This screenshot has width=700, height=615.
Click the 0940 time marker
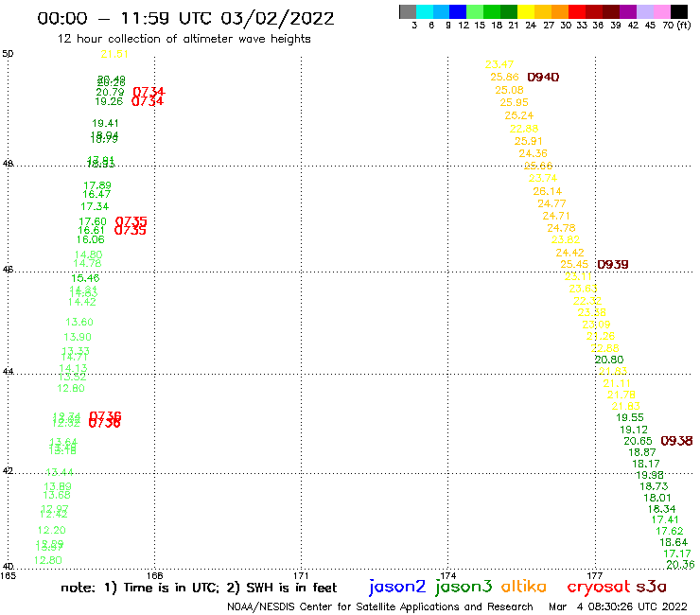[543, 78]
